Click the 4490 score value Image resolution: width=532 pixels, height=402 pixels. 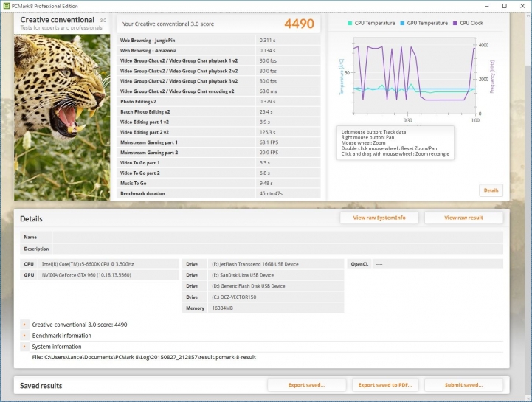click(x=299, y=24)
